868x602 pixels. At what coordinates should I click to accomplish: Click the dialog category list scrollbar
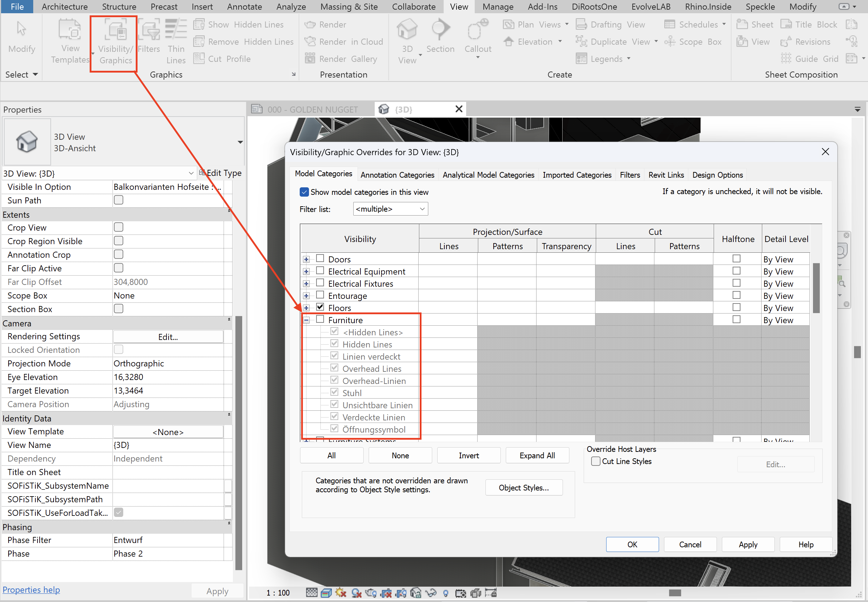pyautogui.click(x=816, y=288)
